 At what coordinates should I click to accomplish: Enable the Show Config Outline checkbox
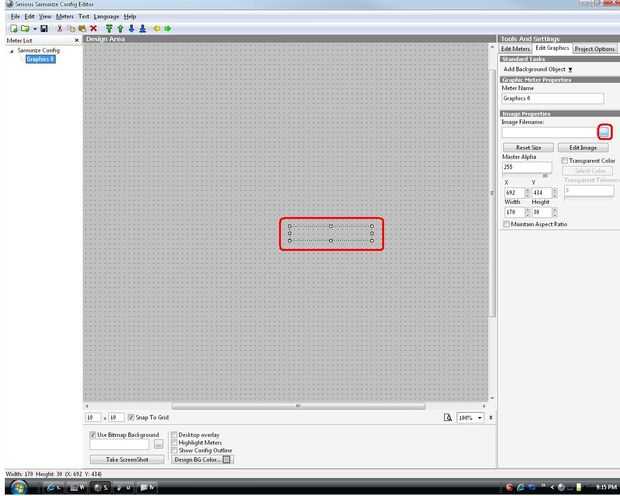[174, 451]
